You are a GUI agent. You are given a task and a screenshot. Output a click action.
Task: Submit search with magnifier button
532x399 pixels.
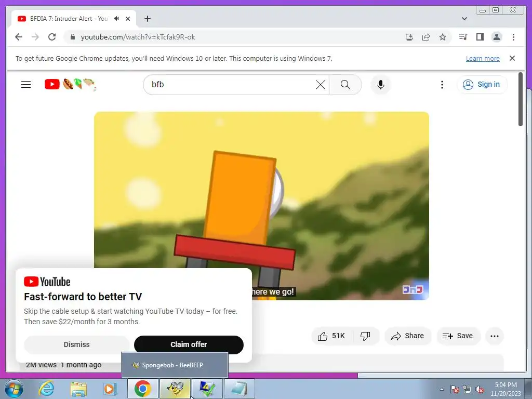tap(345, 85)
